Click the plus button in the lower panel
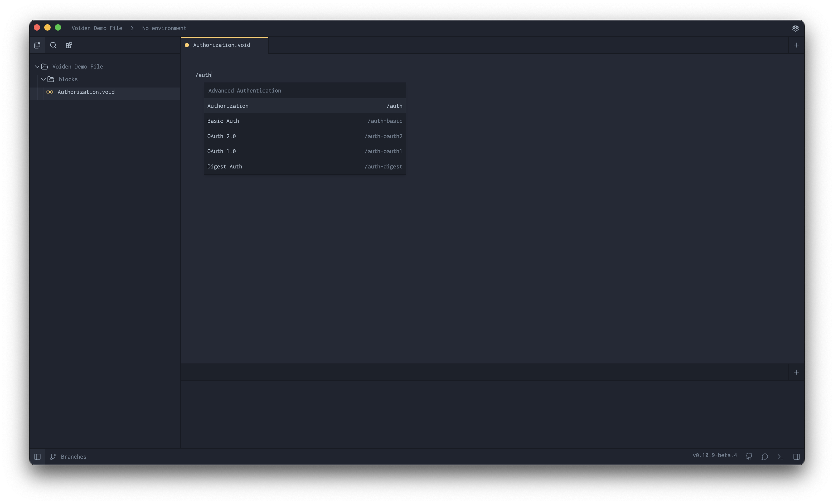This screenshot has height=504, width=834. (796, 372)
